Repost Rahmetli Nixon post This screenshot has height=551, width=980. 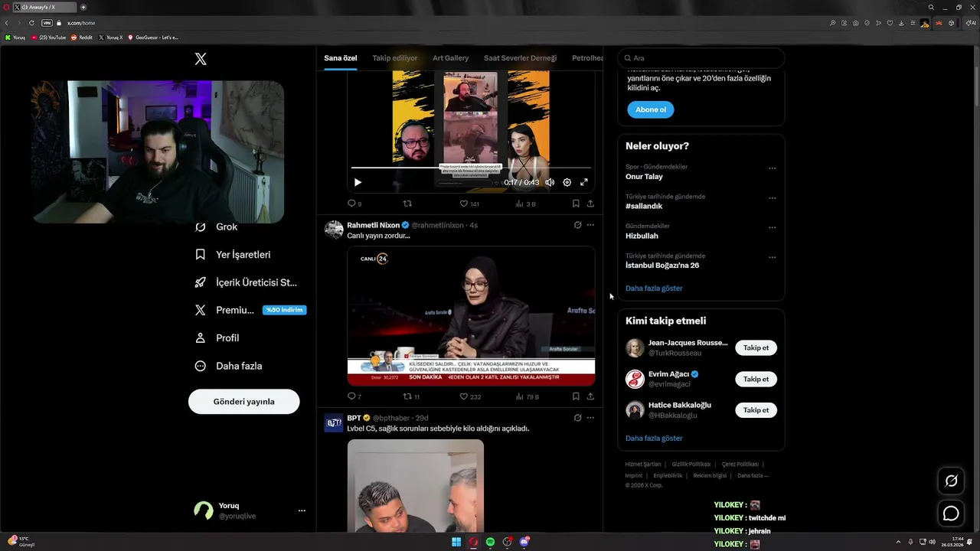pos(411,396)
